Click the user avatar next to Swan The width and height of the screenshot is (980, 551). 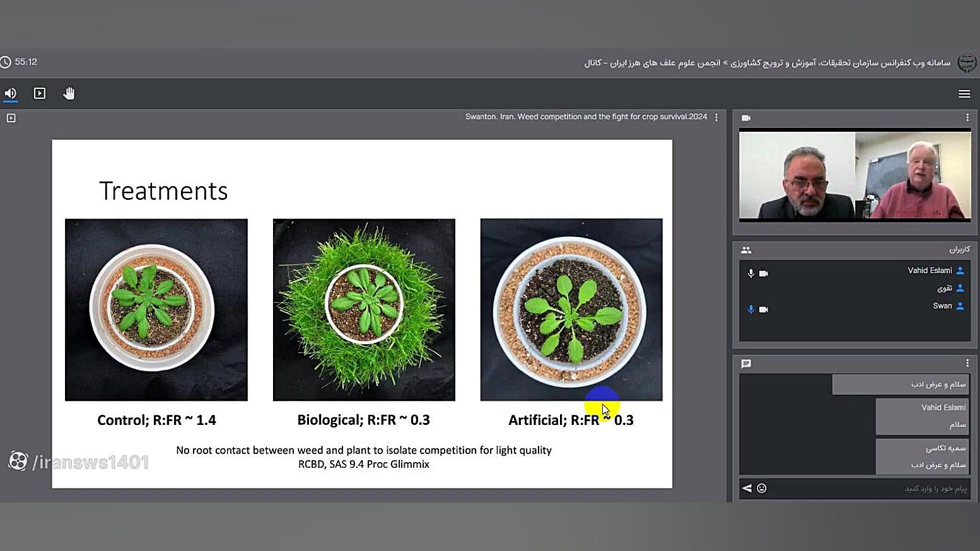tap(960, 306)
